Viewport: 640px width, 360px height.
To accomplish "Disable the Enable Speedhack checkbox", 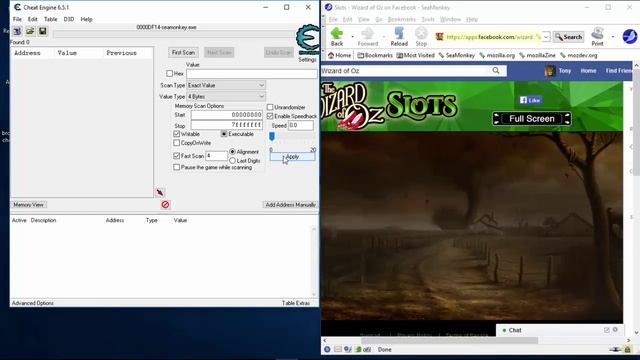I will point(270,116).
